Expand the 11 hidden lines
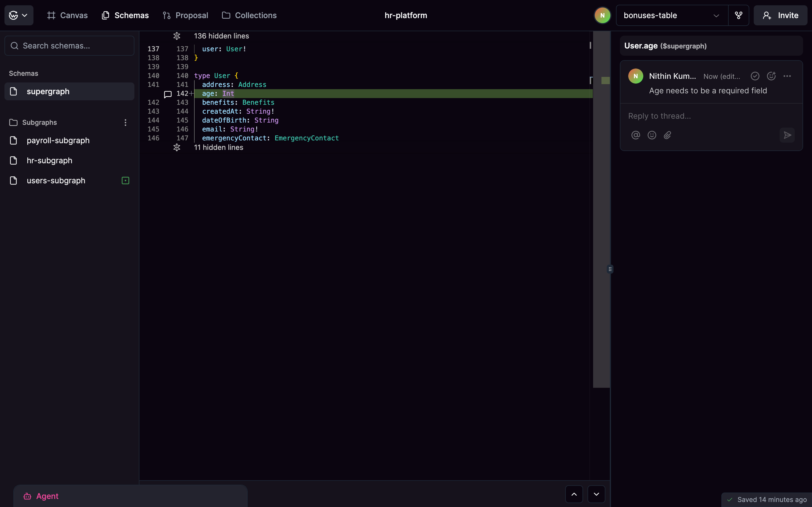Screen dimensions: 812x507 point(177,148)
